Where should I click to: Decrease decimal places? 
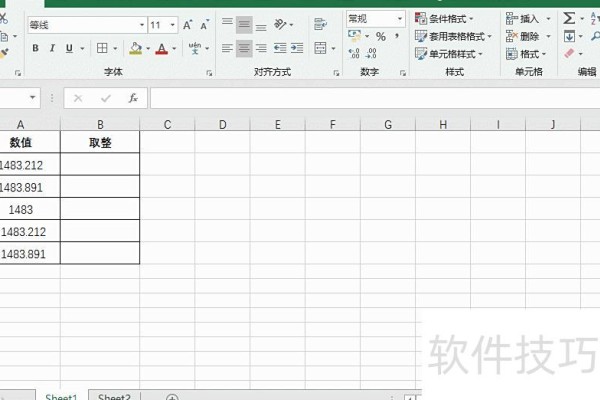371,53
